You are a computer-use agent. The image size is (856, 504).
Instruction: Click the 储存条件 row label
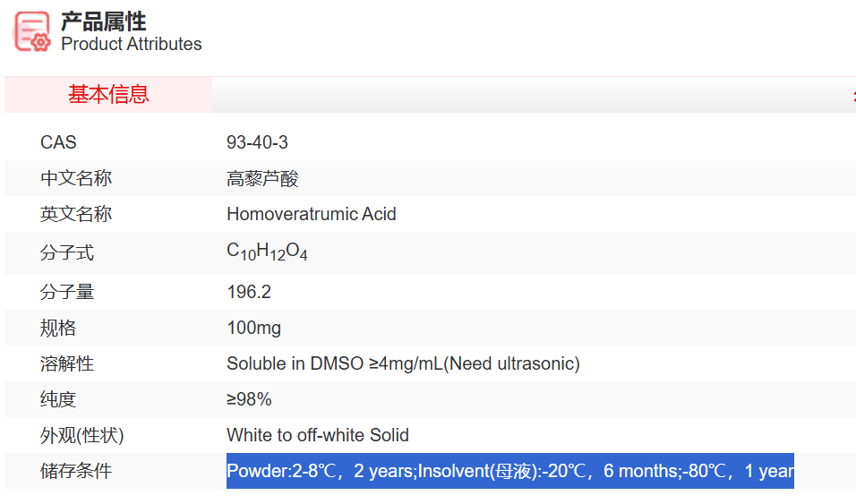76,471
